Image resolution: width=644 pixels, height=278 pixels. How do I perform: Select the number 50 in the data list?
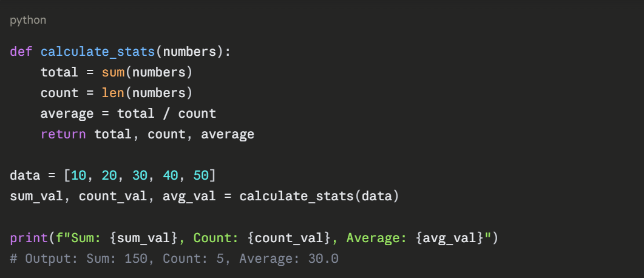point(201,176)
